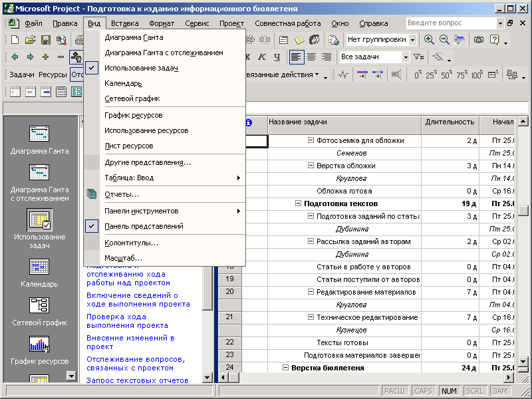Open Внесение изменений в проект link
Image resolution: width=532 pixels, height=399 pixels.
[x=130, y=342]
